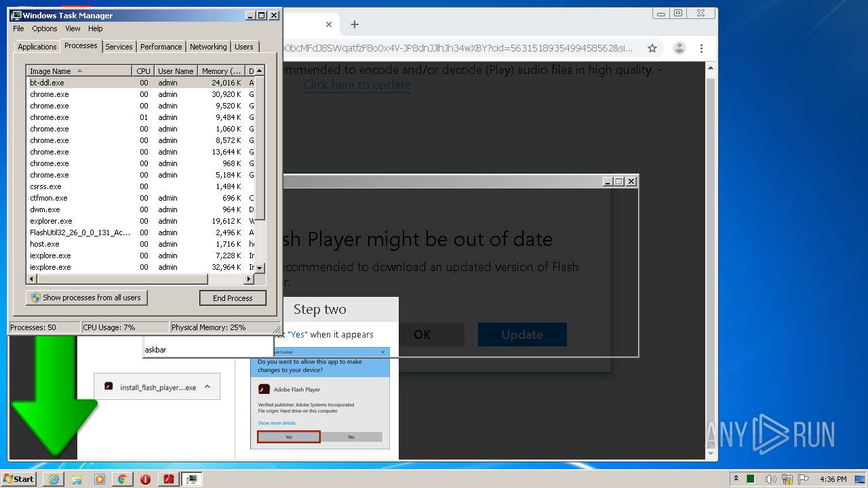Switch to the Networking tab

click(x=208, y=47)
